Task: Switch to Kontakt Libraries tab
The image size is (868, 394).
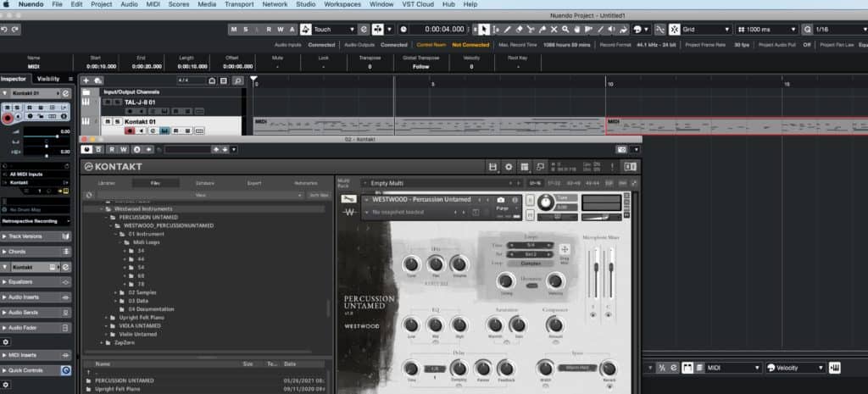Action: coord(106,183)
